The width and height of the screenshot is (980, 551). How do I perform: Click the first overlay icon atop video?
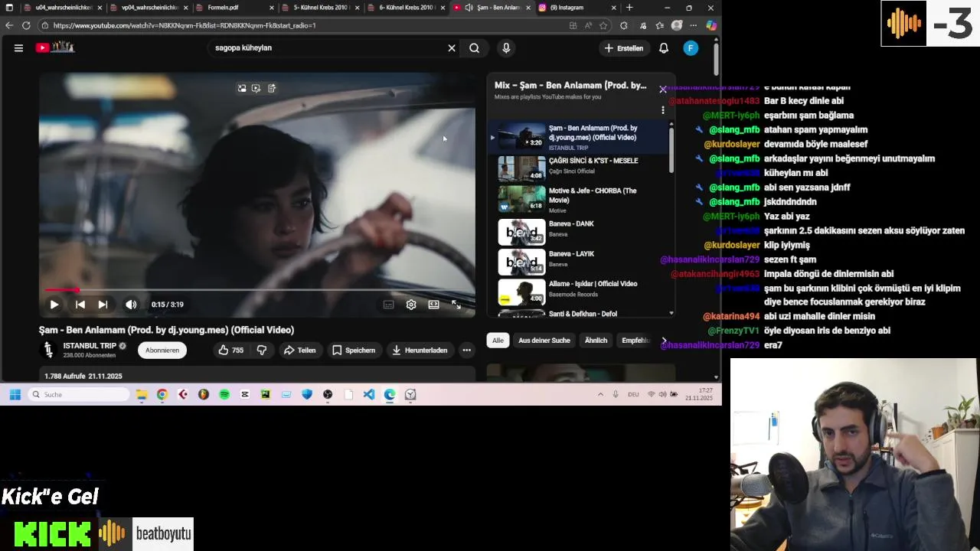click(x=242, y=89)
